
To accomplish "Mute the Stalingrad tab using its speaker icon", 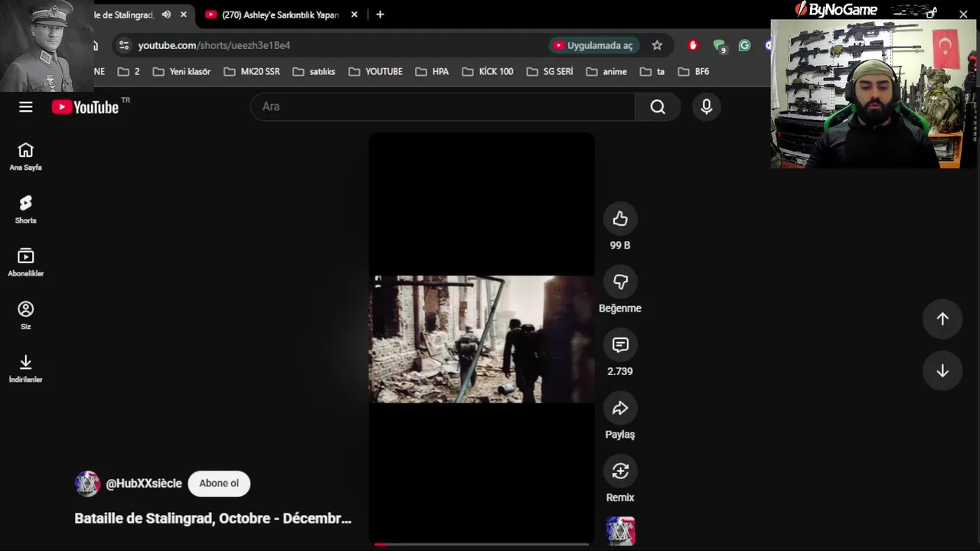I will pyautogui.click(x=166, y=15).
